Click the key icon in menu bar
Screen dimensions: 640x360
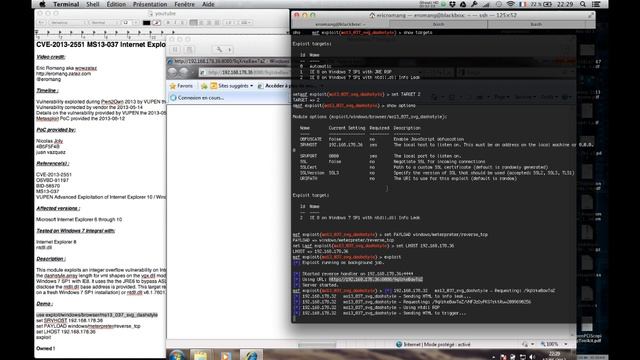tap(474, 4)
